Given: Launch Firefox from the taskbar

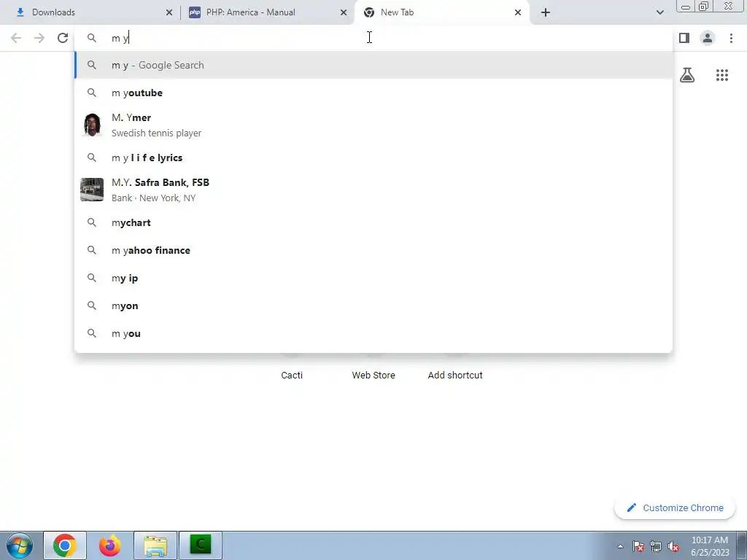Looking at the screenshot, I should tap(110, 545).
